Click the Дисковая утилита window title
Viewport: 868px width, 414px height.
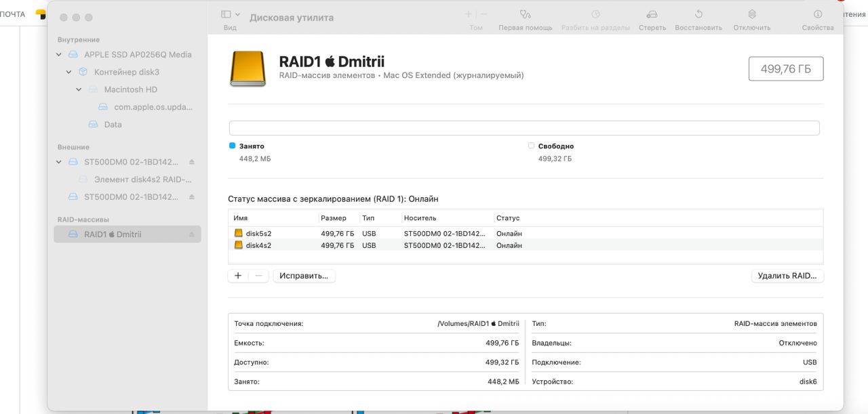(x=292, y=18)
